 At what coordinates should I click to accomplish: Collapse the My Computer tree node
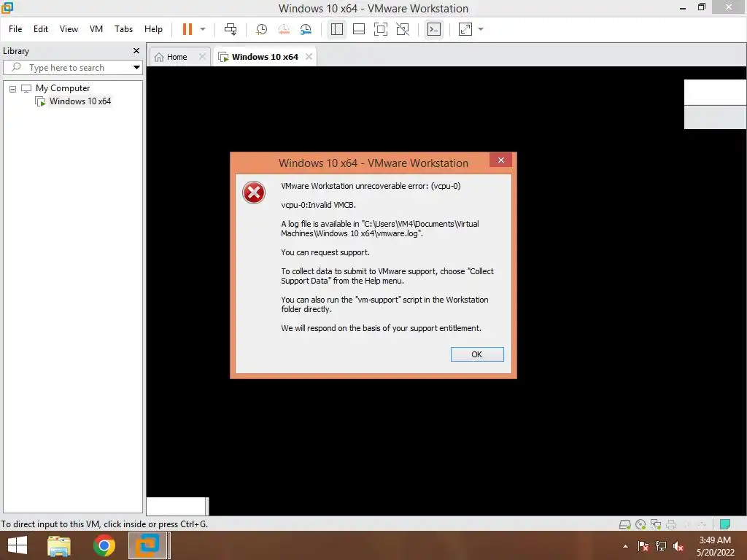tap(13, 88)
